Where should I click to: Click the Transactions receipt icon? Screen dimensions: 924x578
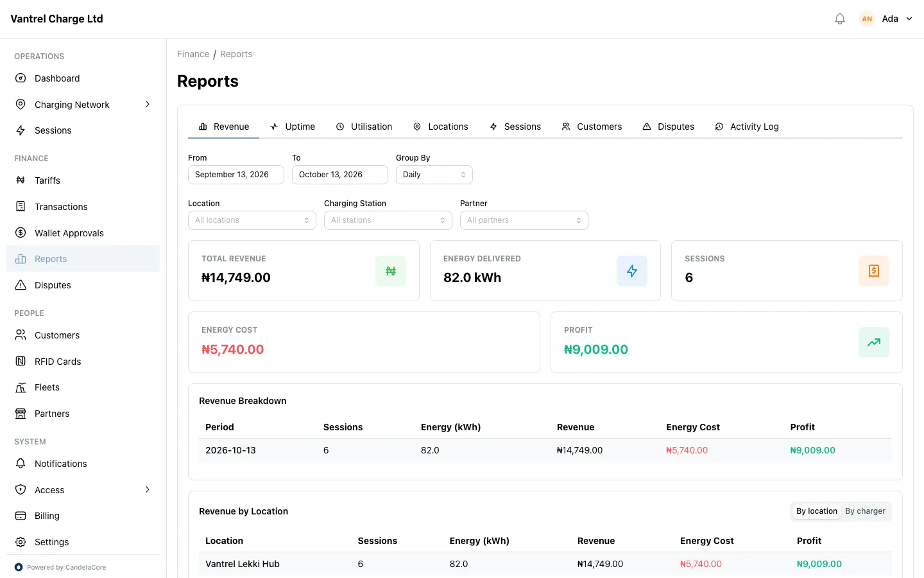21,207
